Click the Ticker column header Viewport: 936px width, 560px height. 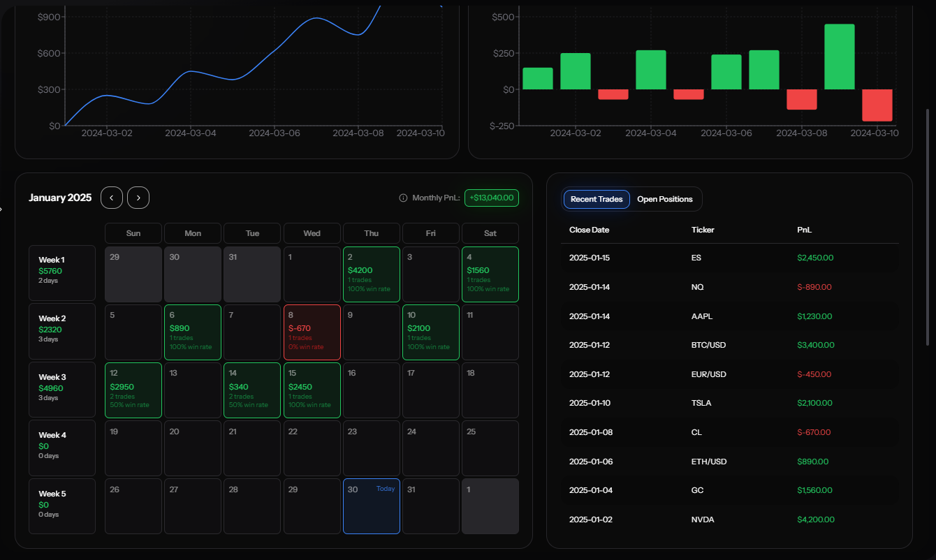[x=703, y=230]
